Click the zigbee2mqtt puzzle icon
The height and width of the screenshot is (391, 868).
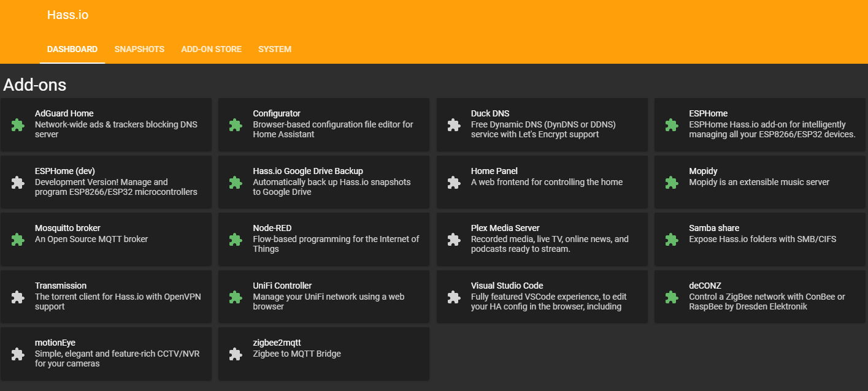click(x=236, y=354)
